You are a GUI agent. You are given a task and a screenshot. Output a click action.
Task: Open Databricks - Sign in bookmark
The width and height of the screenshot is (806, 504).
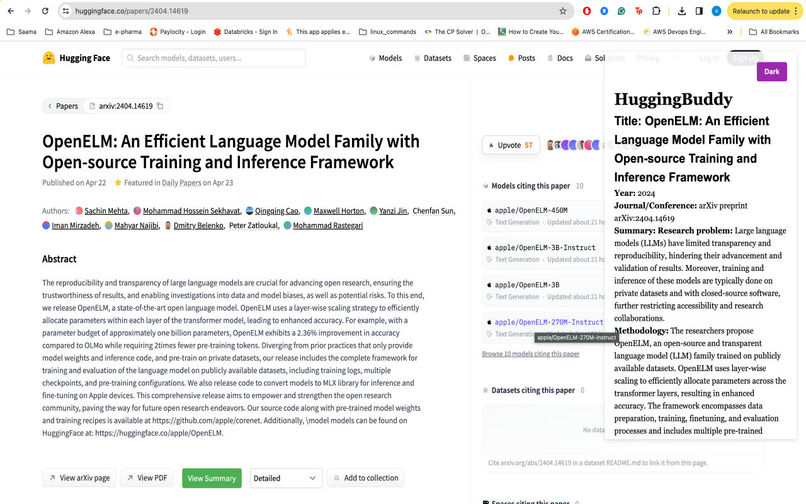[x=245, y=31]
